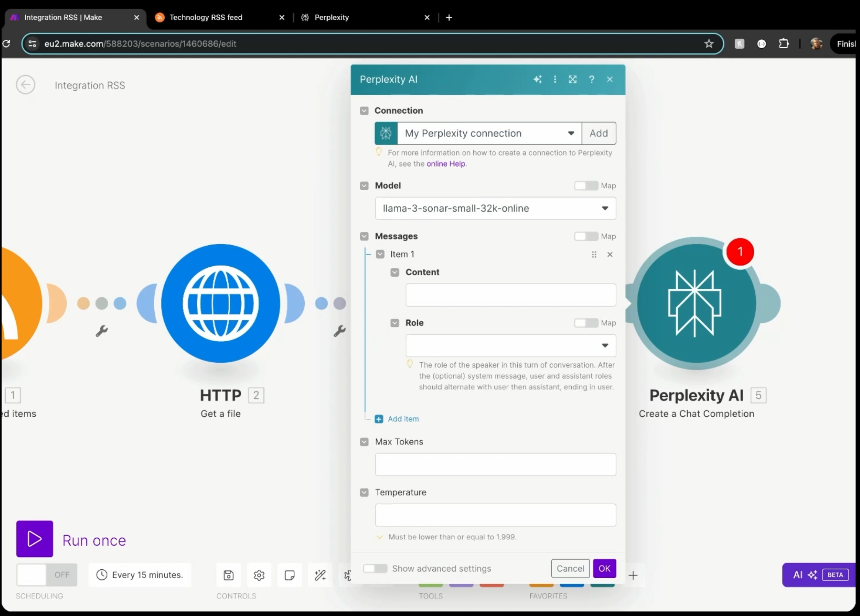Switch to the Perplexity browser tab
Image resolution: width=860 pixels, height=616 pixels.
tap(332, 17)
